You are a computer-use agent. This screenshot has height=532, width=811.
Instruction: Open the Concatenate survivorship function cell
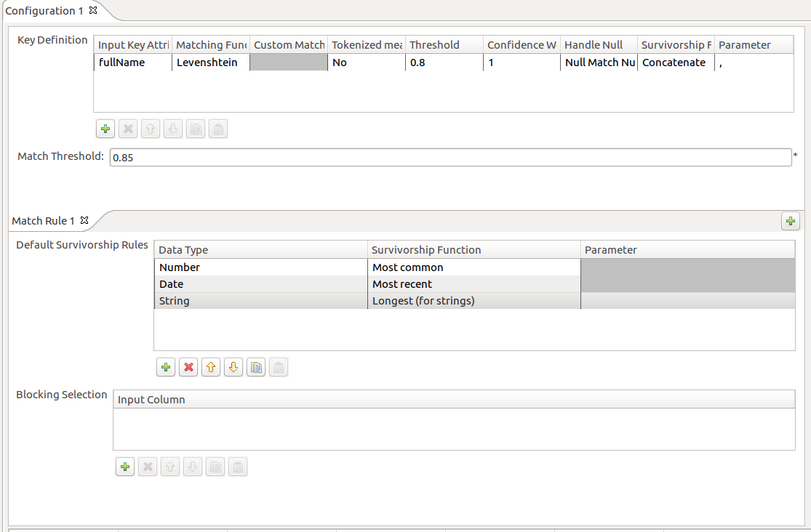click(674, 63)
